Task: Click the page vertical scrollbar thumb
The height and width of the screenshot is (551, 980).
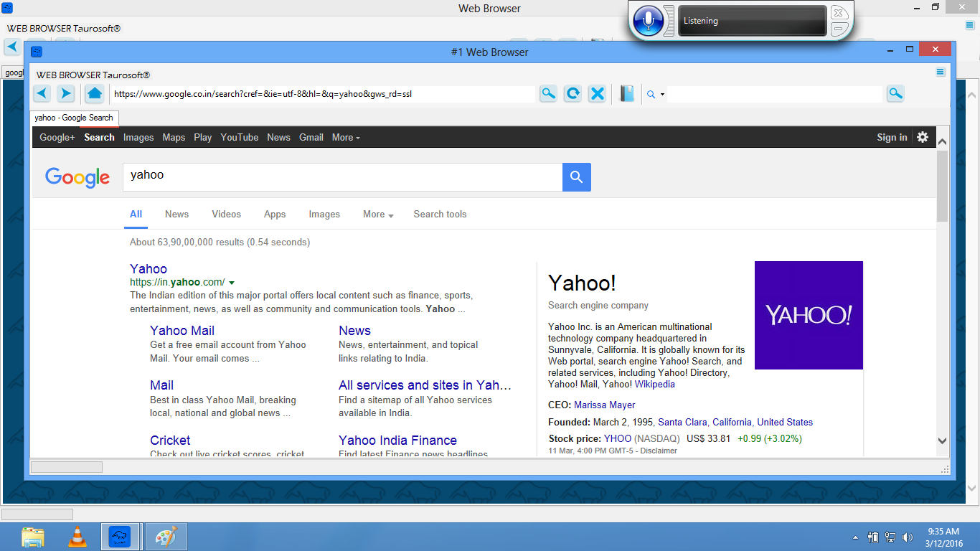Action: (942, 187)
